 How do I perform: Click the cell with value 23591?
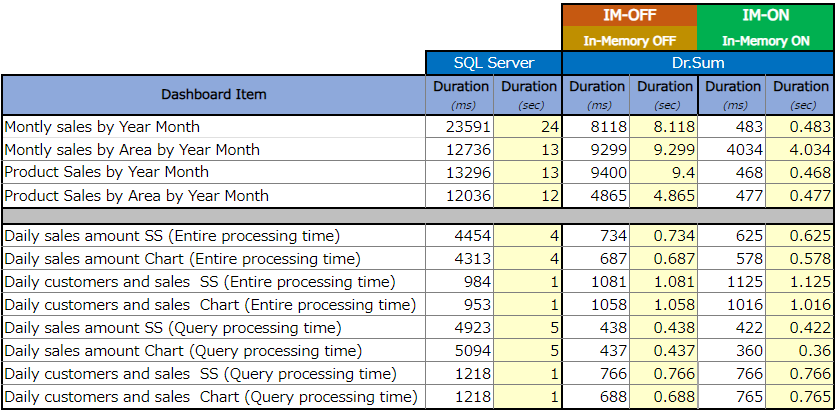[x=460, y=127]
